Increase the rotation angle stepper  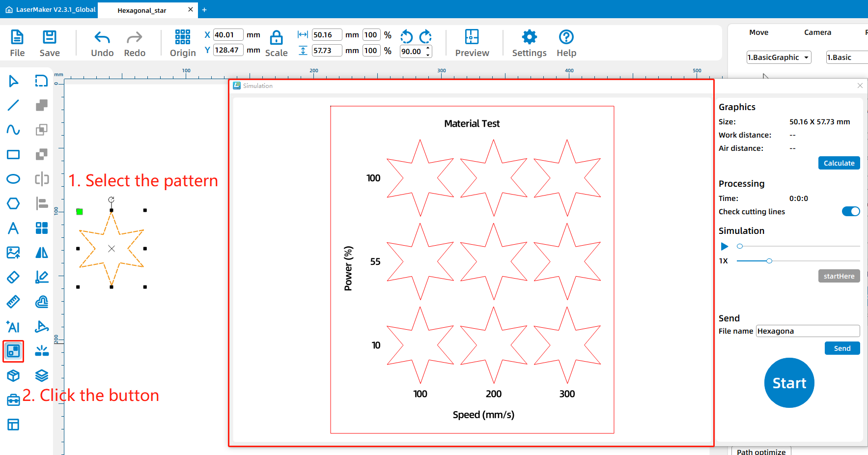[428, 48]
